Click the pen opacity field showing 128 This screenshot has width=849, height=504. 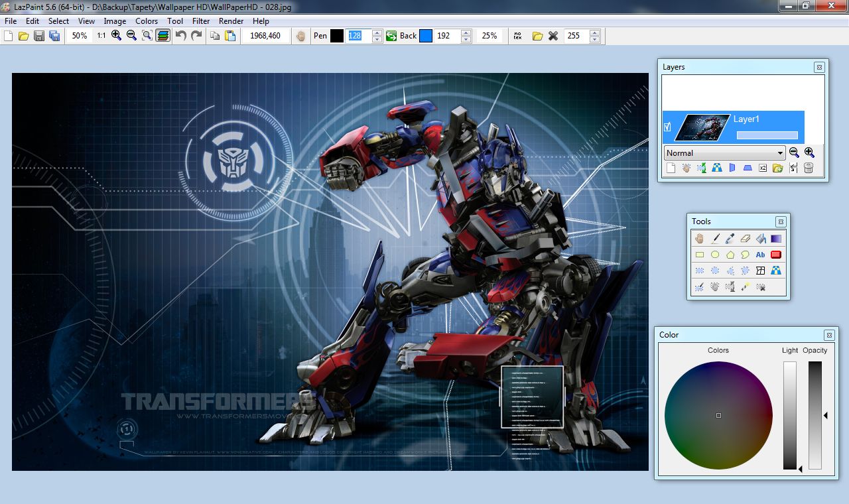pos(359,36)
